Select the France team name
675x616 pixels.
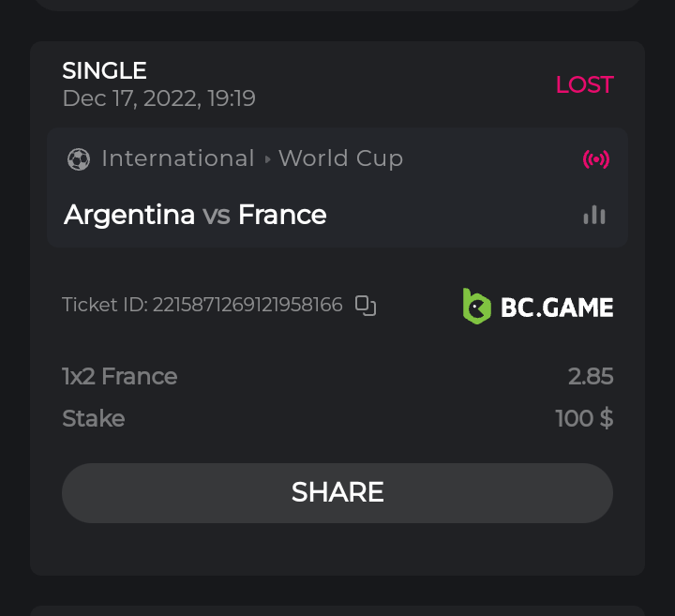[282, 215]
